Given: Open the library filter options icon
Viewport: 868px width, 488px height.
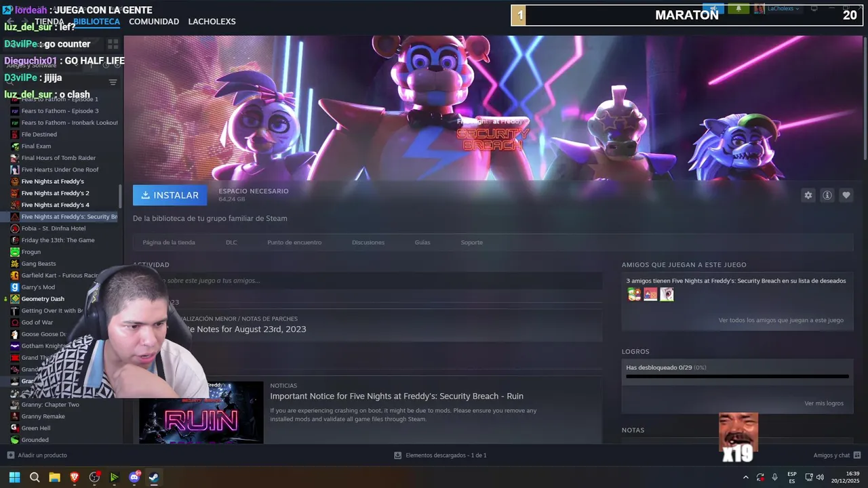Looking at the screenshot, I should click(x=113, y=82).
